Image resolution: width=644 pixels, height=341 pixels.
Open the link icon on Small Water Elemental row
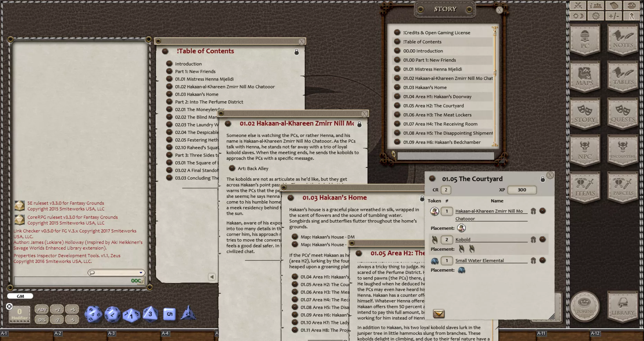[542, 260]
